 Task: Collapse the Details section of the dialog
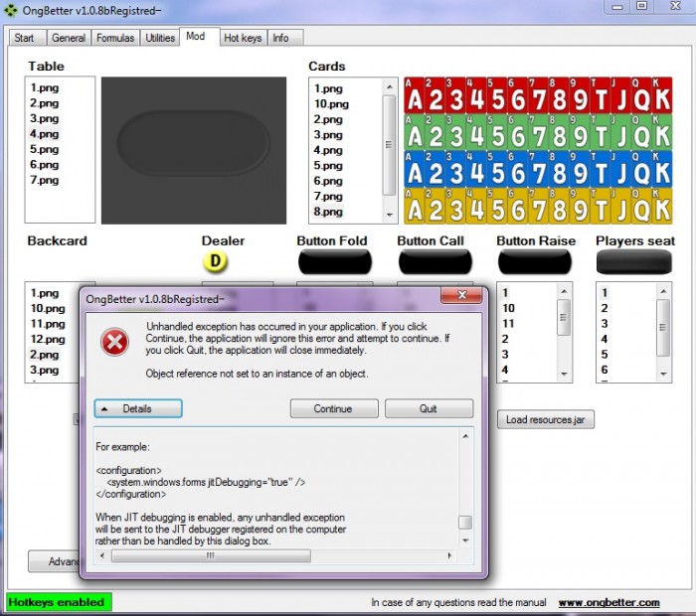click(x=138, y=408)
